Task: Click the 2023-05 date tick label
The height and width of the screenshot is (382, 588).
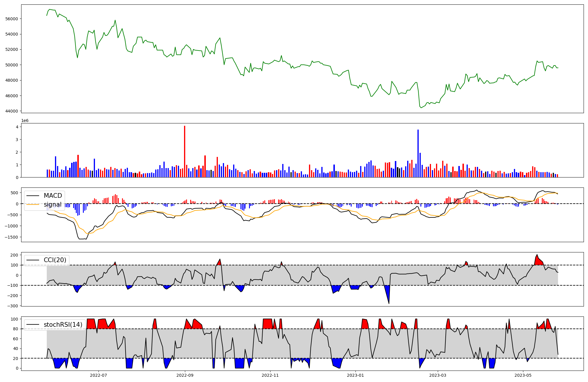Action: [523, 375]
